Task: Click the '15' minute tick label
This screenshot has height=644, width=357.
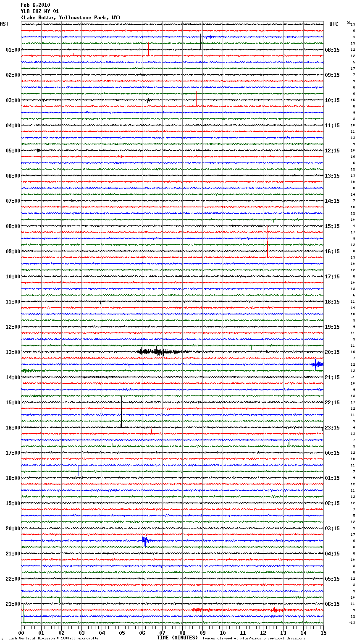Action: pos(323,633)
